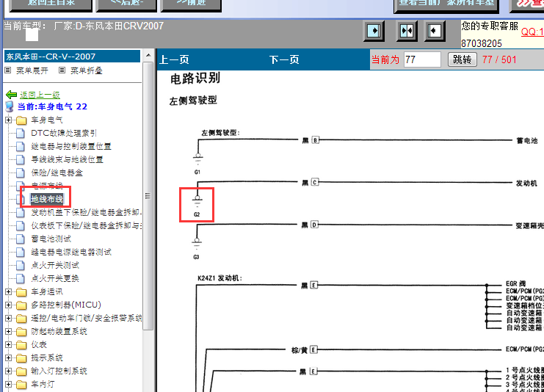Click the 仪表 folder icon
544x392 pixels.
21,345
